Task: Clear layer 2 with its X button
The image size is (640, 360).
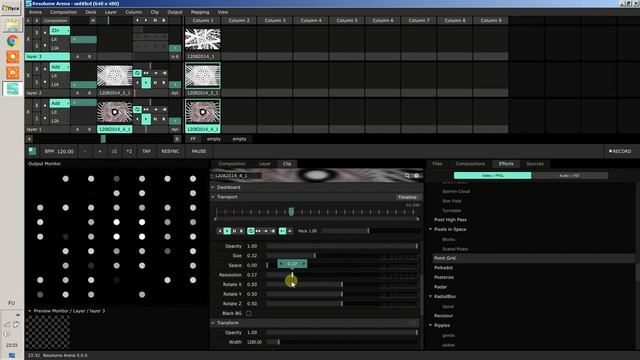Action: (28, 76)
